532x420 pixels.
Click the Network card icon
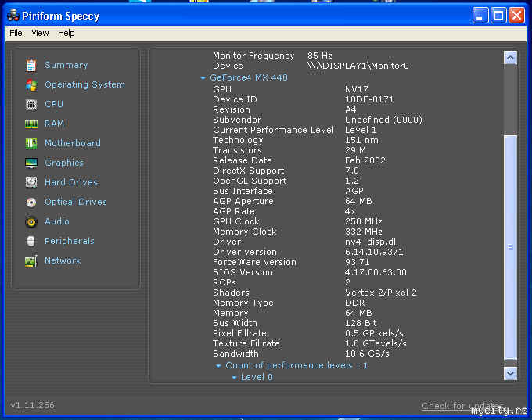[31, 261]
